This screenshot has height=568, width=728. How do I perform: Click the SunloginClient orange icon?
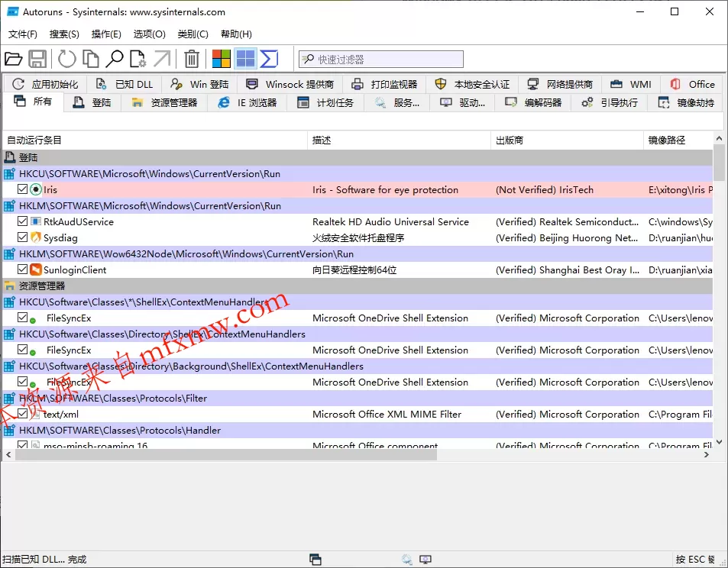36,269
